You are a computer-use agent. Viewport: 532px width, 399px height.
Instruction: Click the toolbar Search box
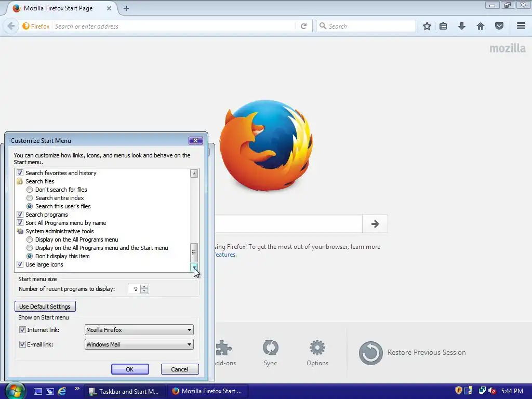point(366,26)
